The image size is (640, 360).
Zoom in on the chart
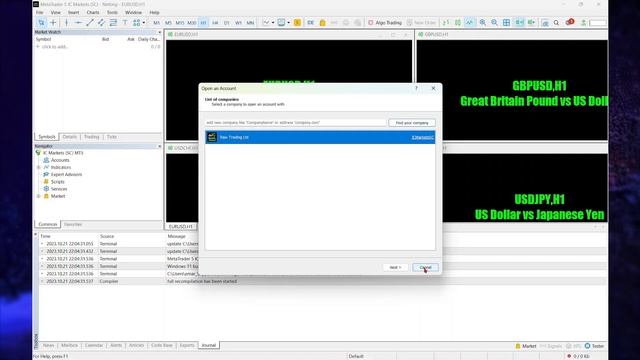click(x=483, y=23)
